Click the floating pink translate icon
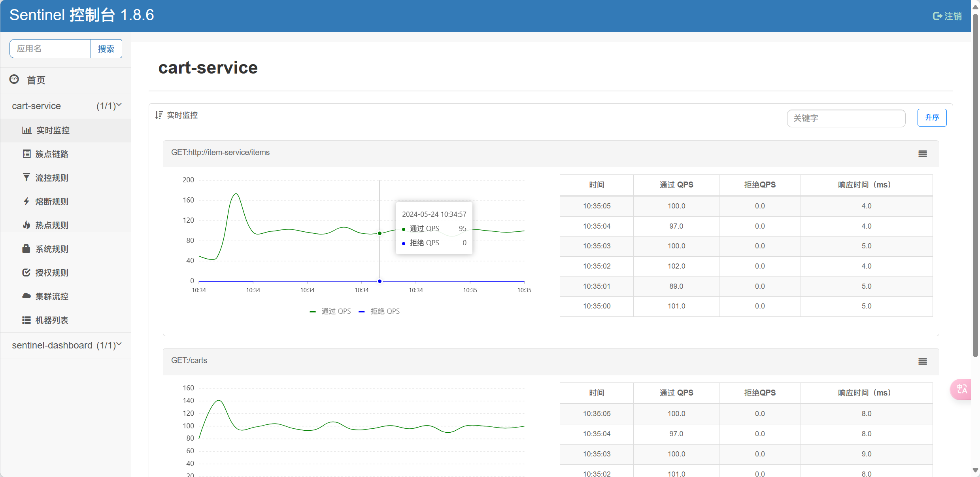 [x=962, y=389]
